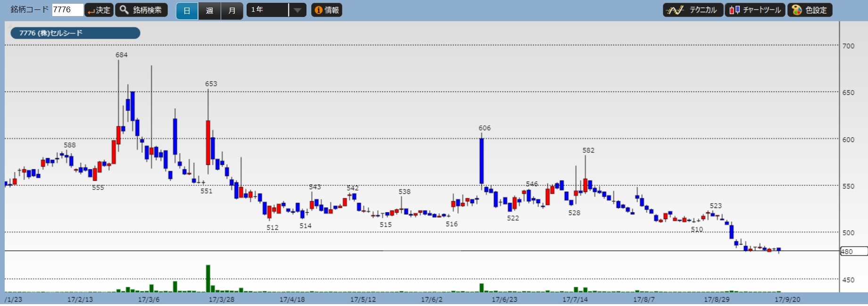868x306 pixels.
Task: Switch to the 日 daily chart tab
Action: point(187,10)
